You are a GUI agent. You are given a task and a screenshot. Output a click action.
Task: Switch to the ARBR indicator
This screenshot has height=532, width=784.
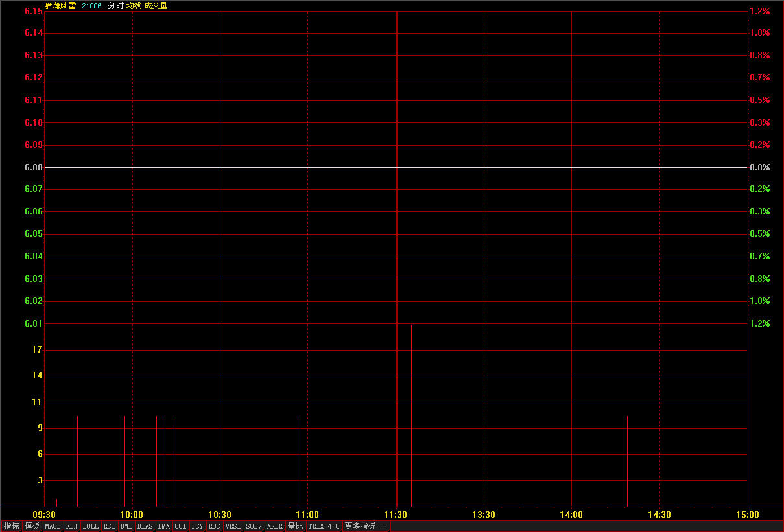pos(275,526)
